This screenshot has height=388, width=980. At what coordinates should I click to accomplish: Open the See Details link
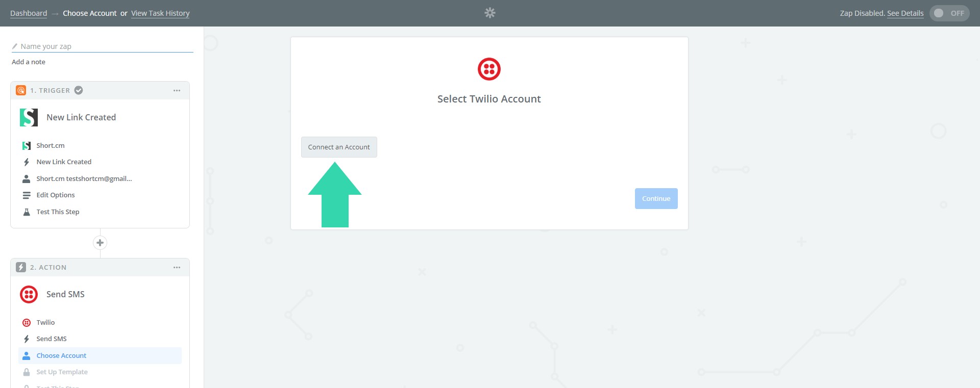click(905, 13)
